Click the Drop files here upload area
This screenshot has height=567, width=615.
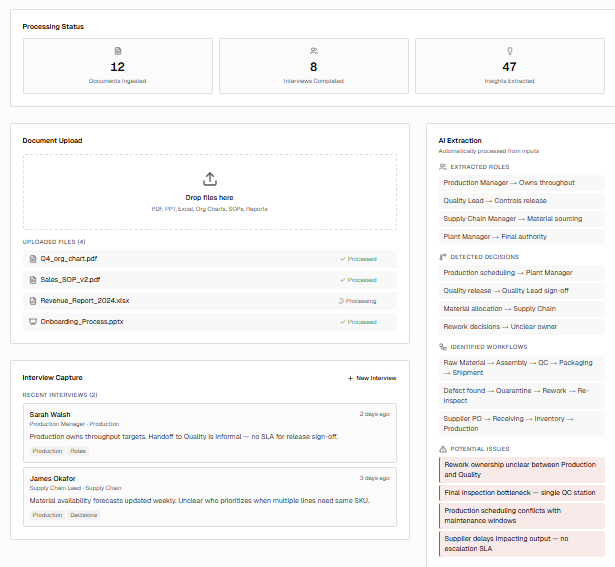click(210, 192)
